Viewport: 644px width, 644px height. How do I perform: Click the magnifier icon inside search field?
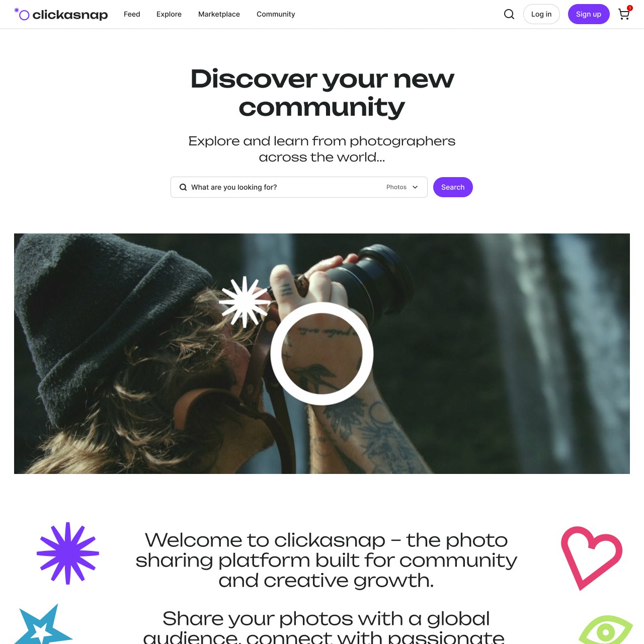point(183,187)
